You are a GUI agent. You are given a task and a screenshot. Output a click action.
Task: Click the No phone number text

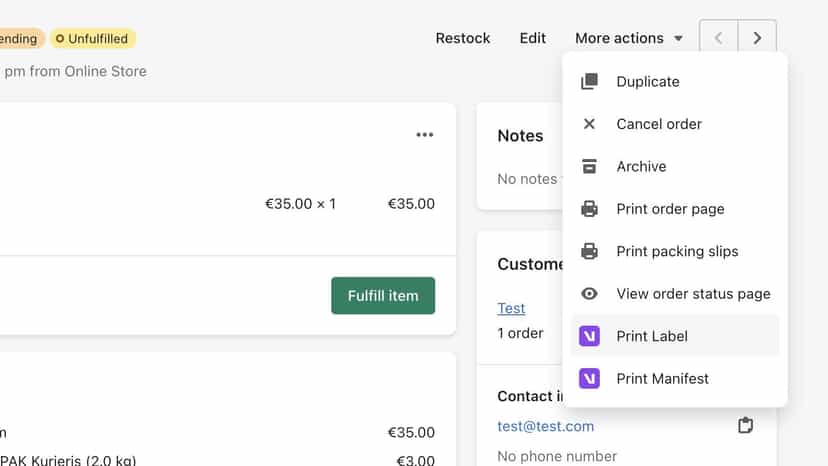pyautogui.click(x=557, y=456)
